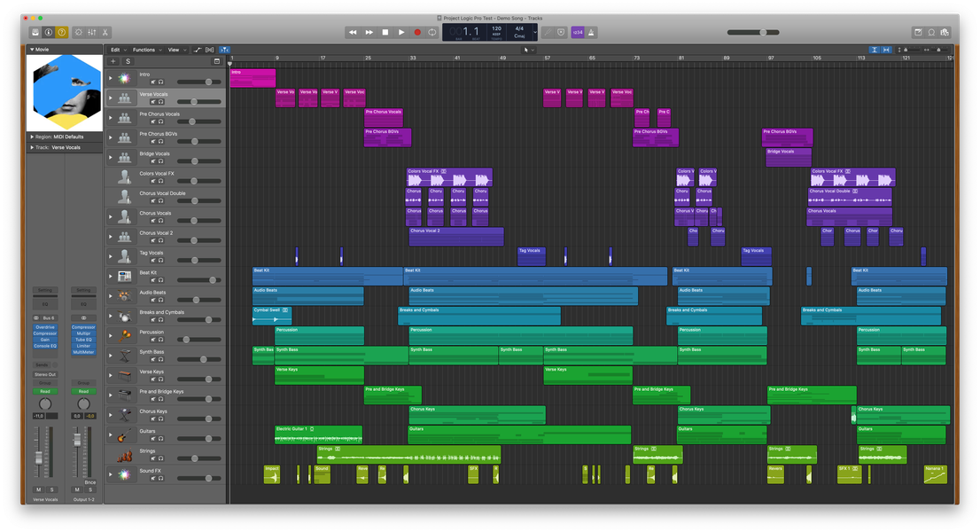Adjust the vertical zoom slider
This screenshot has width=980, height=532.
point(911,50)
